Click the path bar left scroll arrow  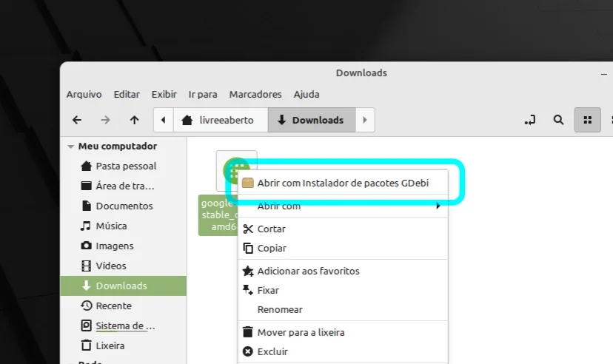(x=164, y=120)
